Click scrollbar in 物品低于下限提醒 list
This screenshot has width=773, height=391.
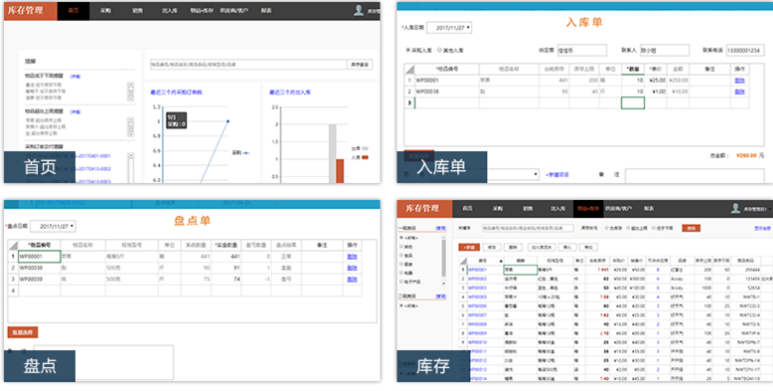(131, 92)
